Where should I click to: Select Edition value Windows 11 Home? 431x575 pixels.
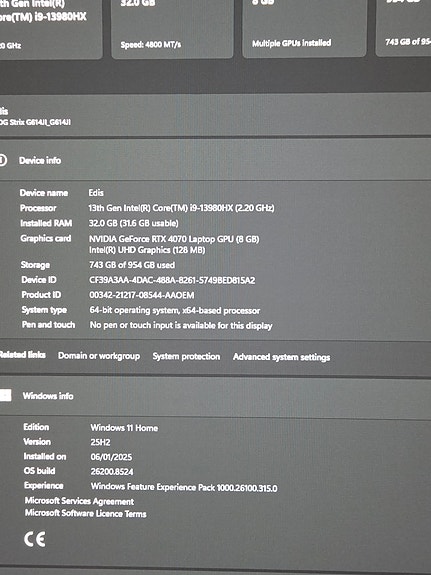[124, 428]
